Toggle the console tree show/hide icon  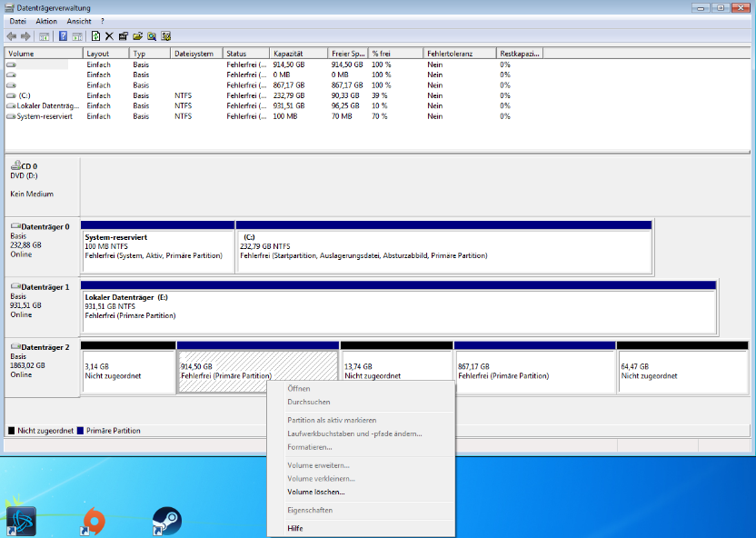(x=44, y=36)
